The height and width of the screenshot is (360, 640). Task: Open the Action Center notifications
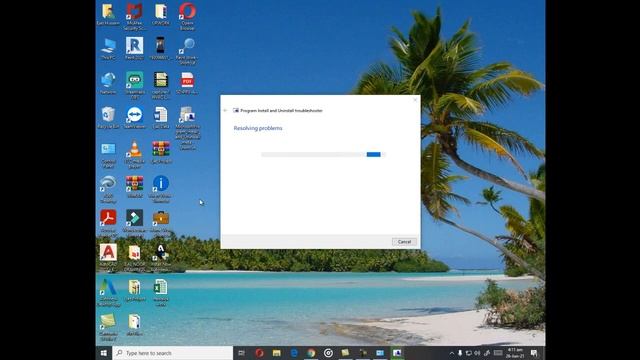click(x=534, y=353)
